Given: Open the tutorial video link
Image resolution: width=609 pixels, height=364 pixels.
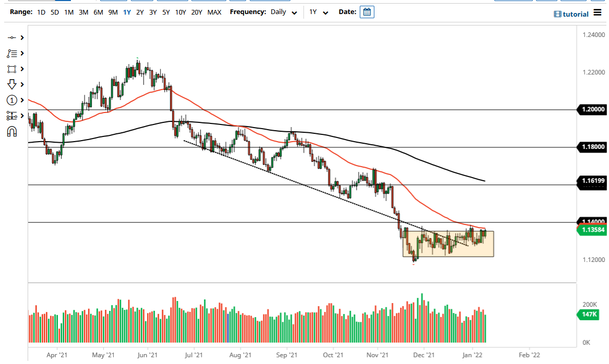Looking at the screenshot, I should pos(572,14).
